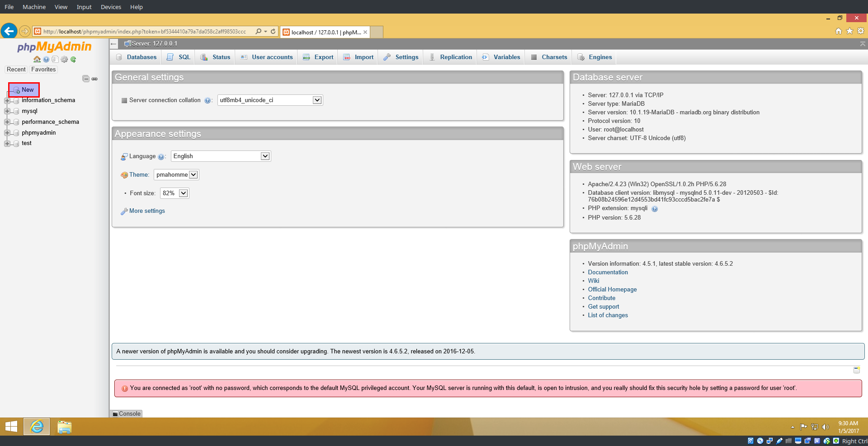Open the Engines tab

[594, 57]
